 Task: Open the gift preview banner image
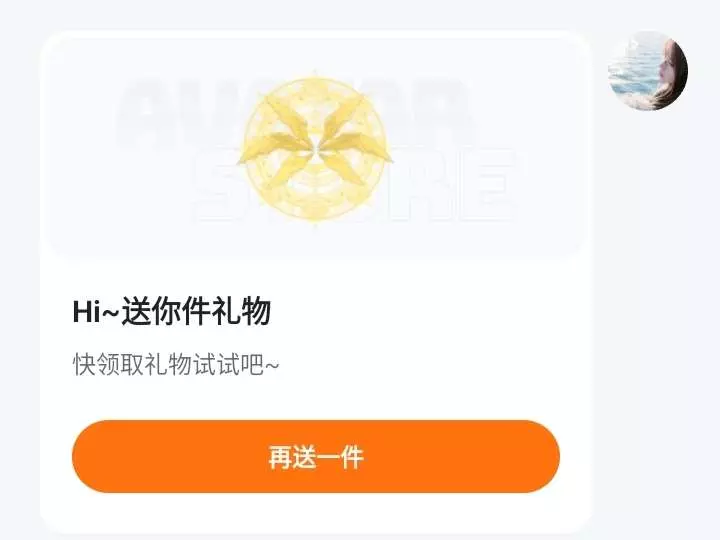[x=316, y=146]
